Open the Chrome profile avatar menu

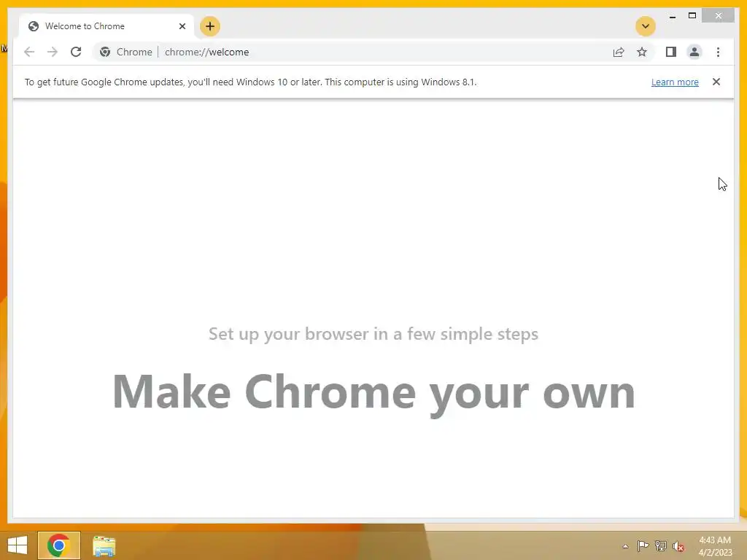(x=694, y=52)
